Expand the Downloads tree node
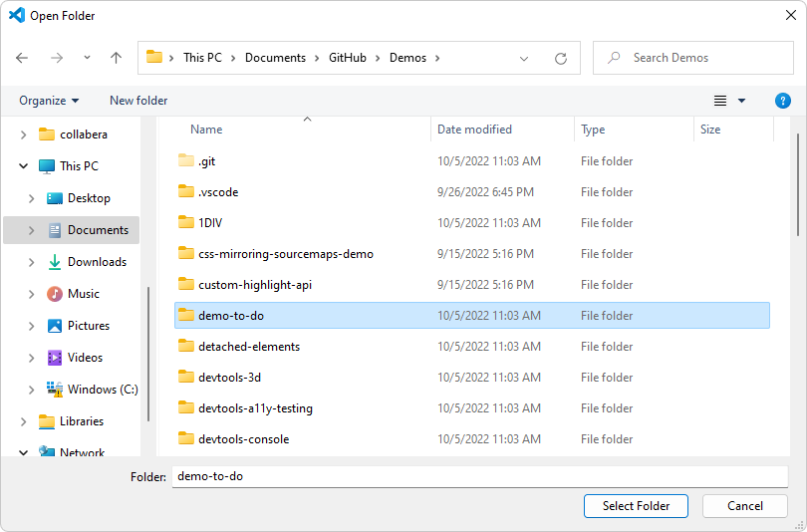Viewport: 807px width, 532px height. point(32,262)
